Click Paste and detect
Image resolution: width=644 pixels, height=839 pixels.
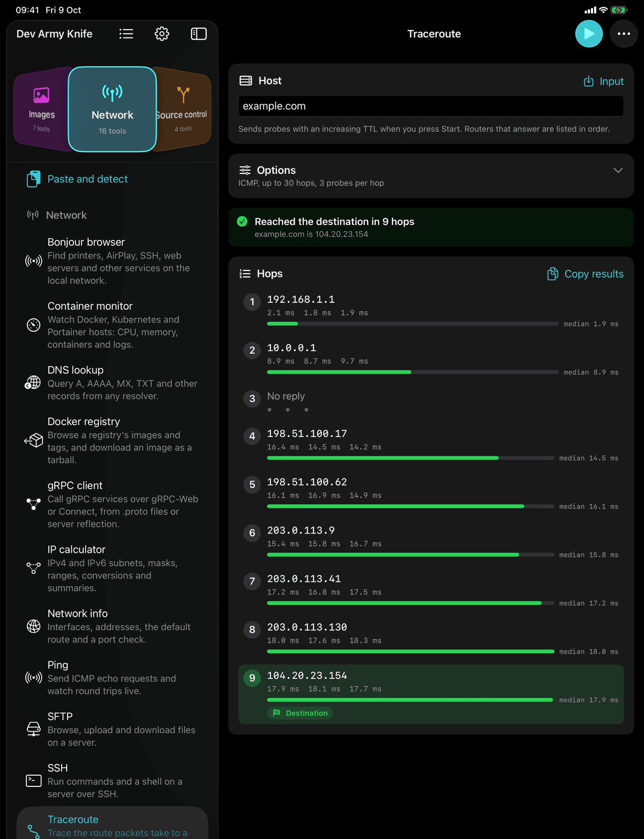87,179
